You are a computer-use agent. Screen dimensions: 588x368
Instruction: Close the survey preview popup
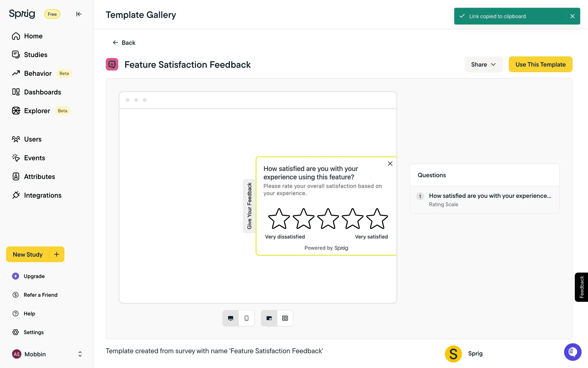(x=390, y=164)
